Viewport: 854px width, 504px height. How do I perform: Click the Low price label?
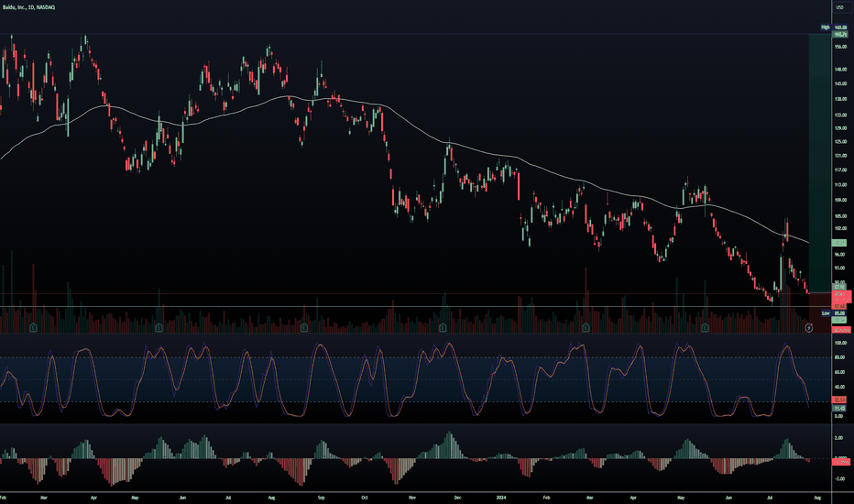826,313
